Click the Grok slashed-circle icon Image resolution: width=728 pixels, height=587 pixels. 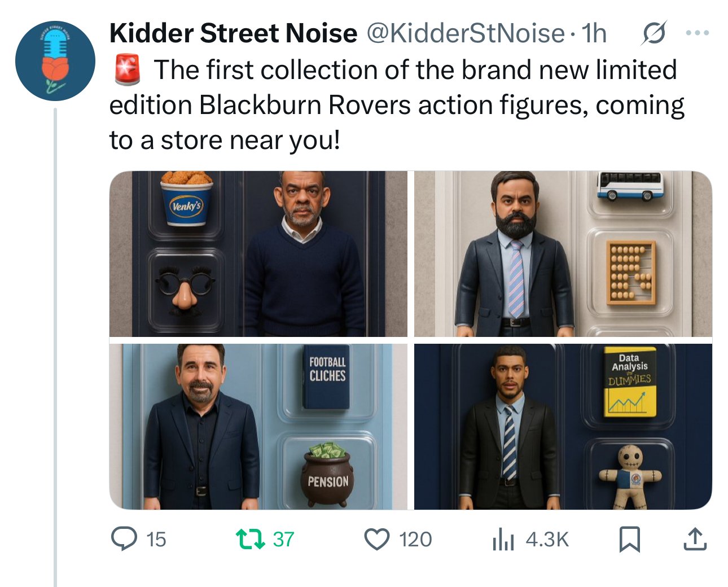coord(654,34)
